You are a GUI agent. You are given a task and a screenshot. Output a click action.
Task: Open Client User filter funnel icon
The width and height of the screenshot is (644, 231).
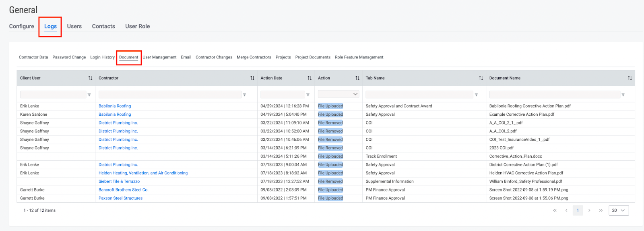[89, 95]
